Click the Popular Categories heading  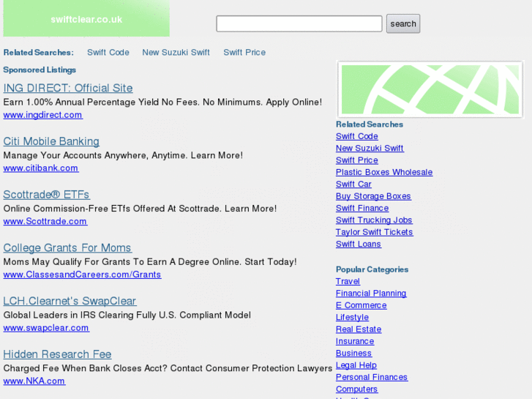372,269
